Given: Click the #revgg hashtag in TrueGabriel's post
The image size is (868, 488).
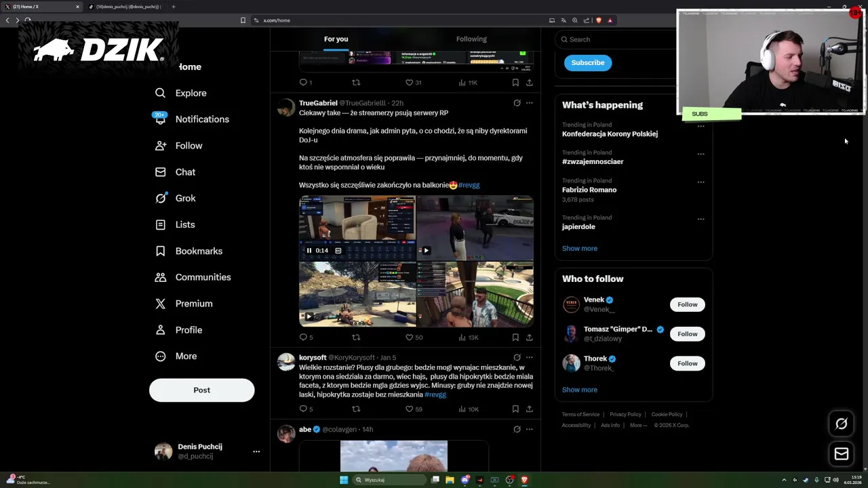Looking at the screenshot, I should (x=469, y=185).
